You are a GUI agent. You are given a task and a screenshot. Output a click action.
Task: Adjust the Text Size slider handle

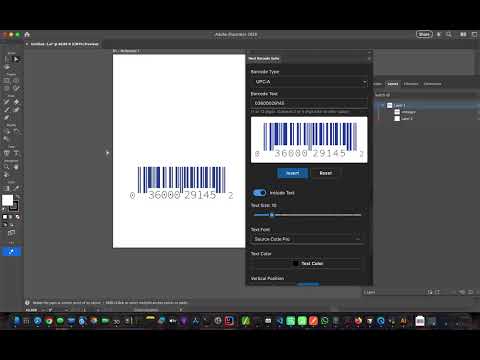[x=272, y=215]
